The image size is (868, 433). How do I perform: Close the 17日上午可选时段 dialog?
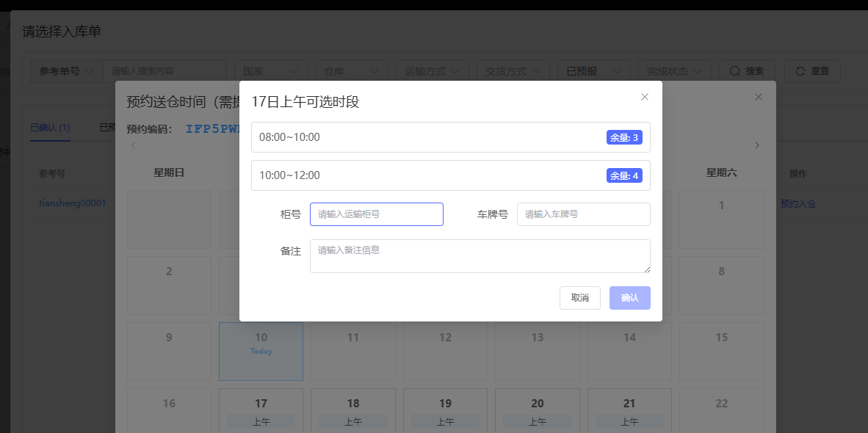coord(645,97)
